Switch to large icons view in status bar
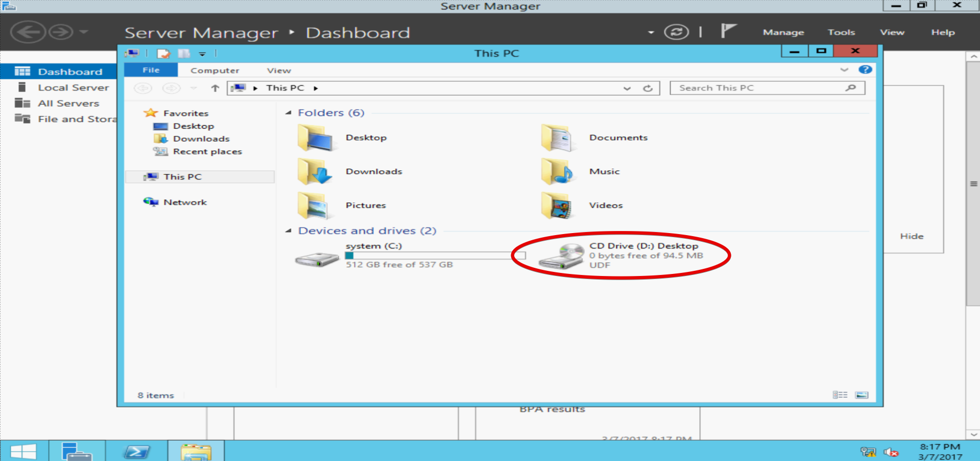 pos(862,395)
